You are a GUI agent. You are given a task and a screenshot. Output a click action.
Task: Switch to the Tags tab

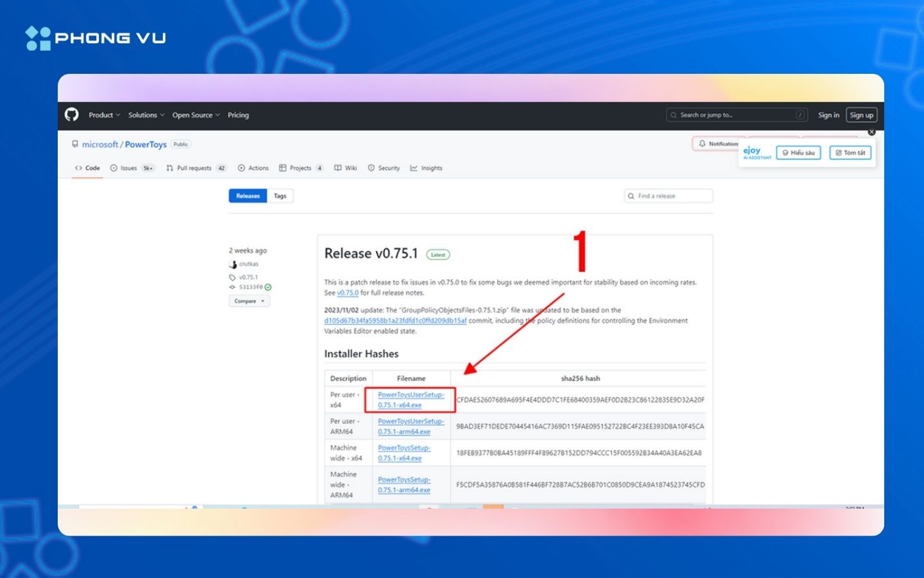click(x=280, y=196)
